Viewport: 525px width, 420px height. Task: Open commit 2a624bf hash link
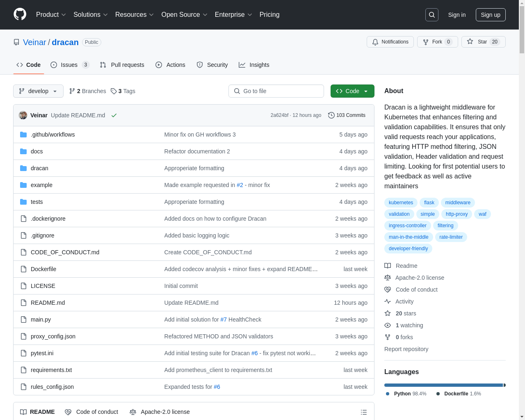[279, 115]
